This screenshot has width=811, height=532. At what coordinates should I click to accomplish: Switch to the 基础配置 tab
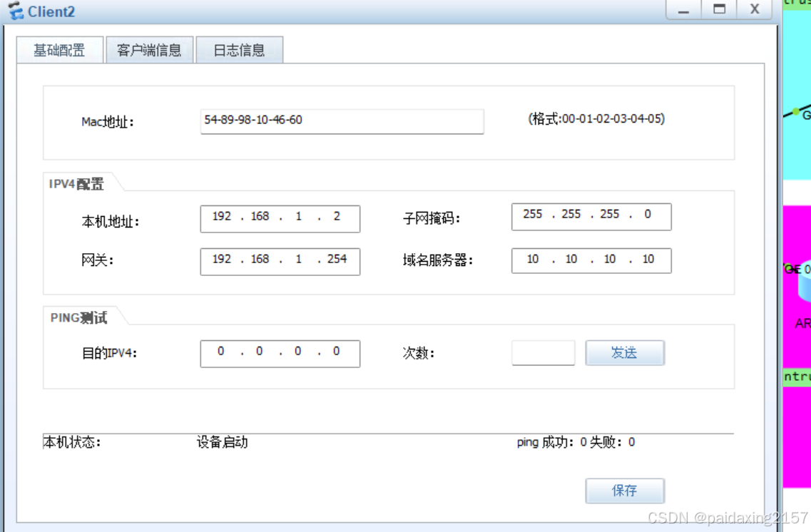(59, 50)
